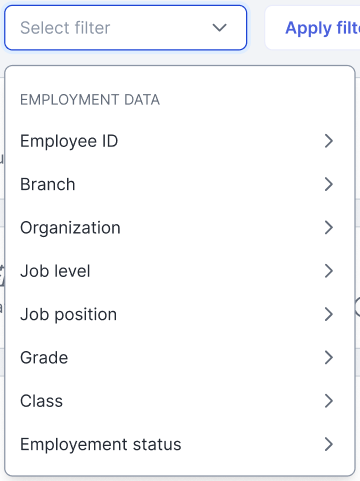Screen dimensions: 360x481
Task: Select Grade from the menu
Action: (180, 358)
